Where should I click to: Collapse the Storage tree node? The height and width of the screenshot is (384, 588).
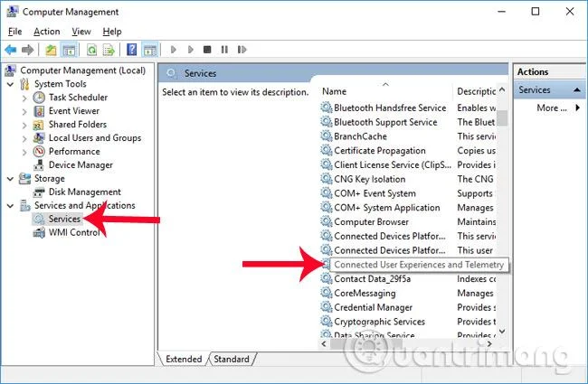click(x=11, y=179)
